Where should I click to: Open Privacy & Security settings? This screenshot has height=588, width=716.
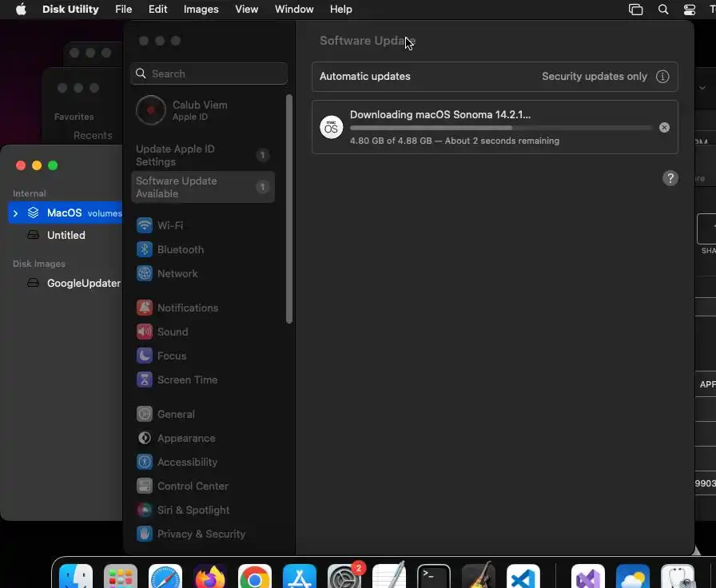tap(190, 534)
